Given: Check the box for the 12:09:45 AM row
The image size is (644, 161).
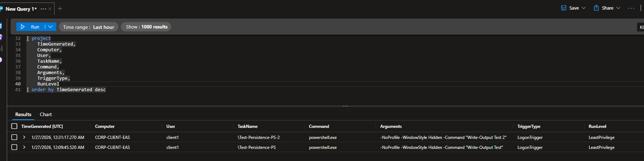Looking at the screenshot, I should (14, 147).
